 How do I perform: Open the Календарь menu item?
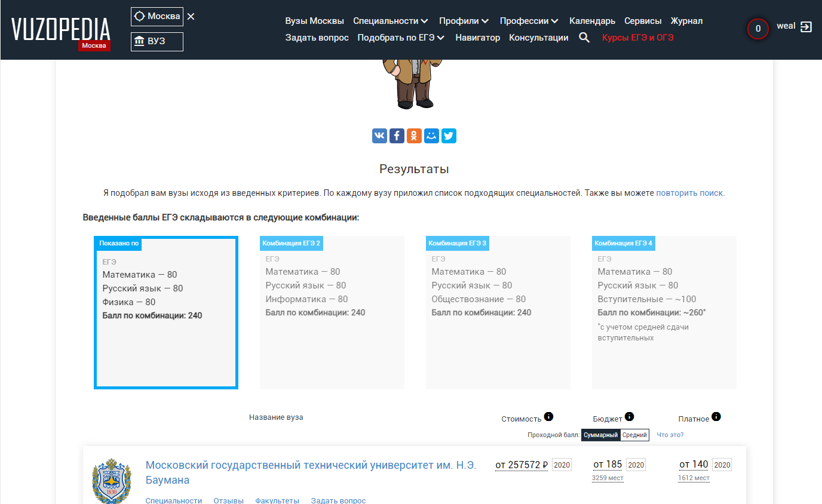coord(592,21)
